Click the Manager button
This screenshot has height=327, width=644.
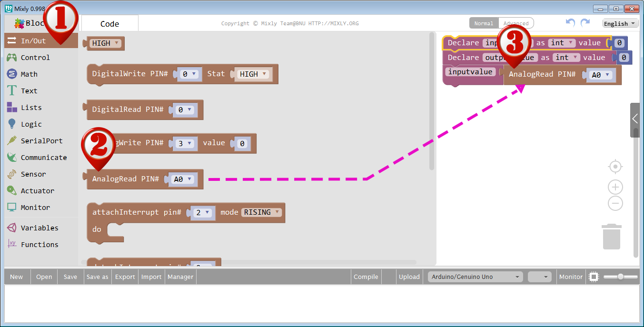click(x=180, y=277)
